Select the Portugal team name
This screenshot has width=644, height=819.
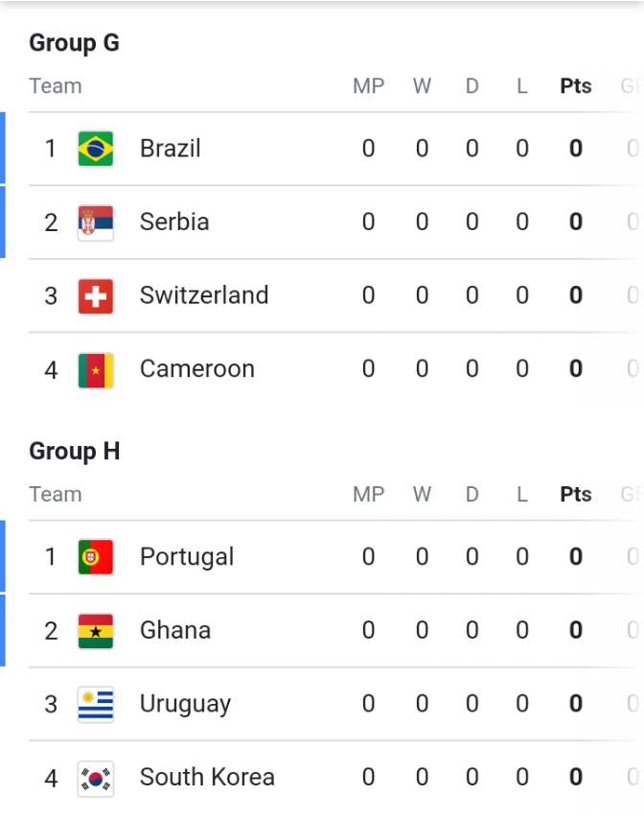tap(187, 557)
